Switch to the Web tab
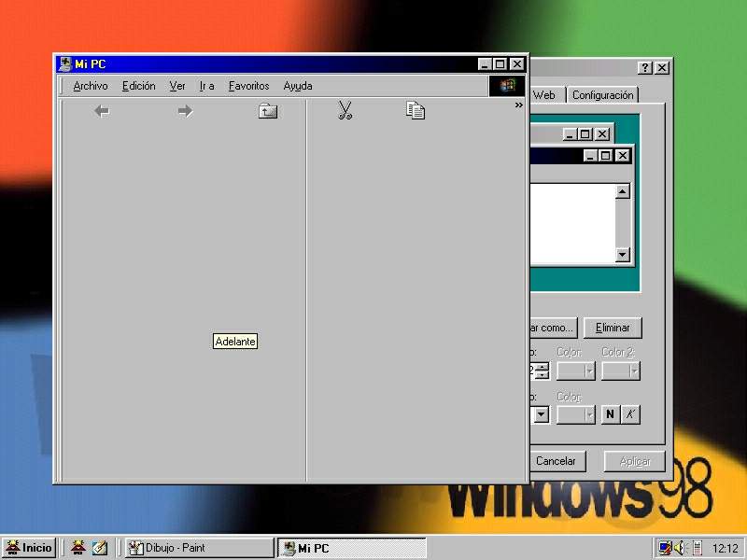Screen dimensions: 747x560 [547, 95]
